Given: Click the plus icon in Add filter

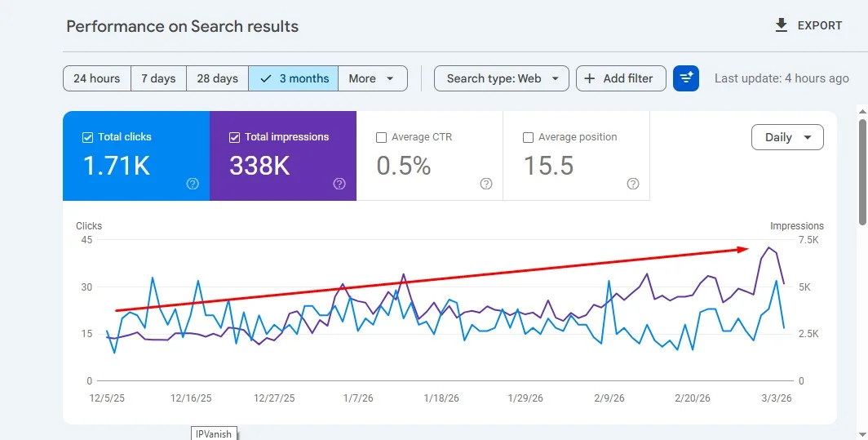Looking at the screenshot, I should pos(590,78).
